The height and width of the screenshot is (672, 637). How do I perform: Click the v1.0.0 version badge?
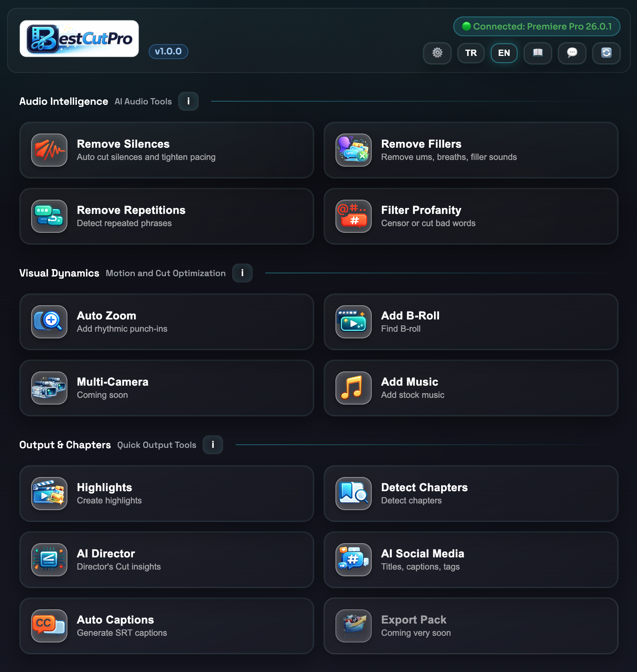tap(168, 51)
